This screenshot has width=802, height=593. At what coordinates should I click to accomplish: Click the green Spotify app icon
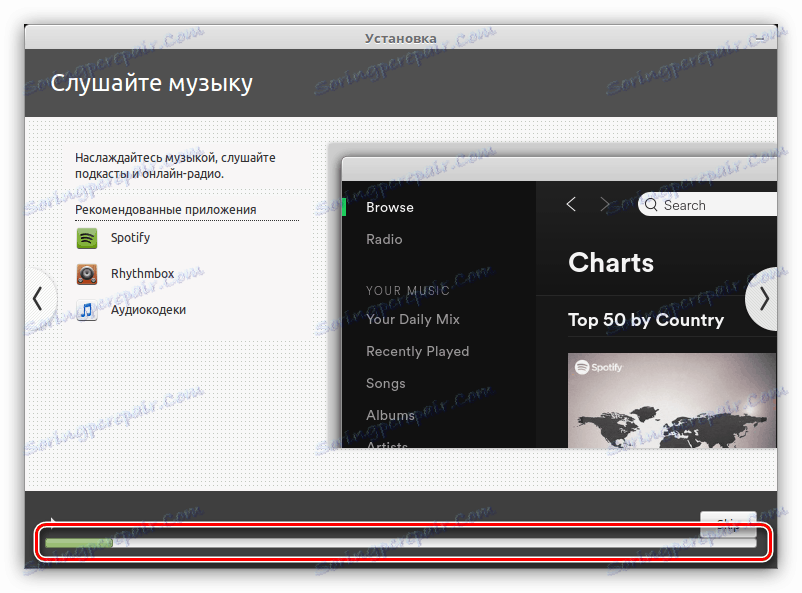point(87,238)
